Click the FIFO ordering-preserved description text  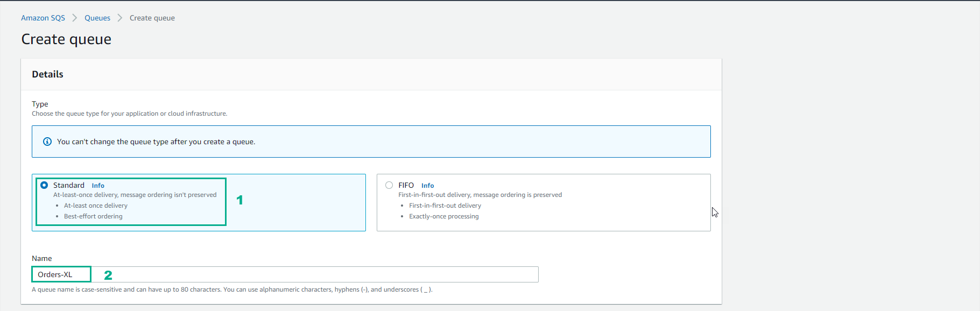pyautogui.click(x=480, y=195)
